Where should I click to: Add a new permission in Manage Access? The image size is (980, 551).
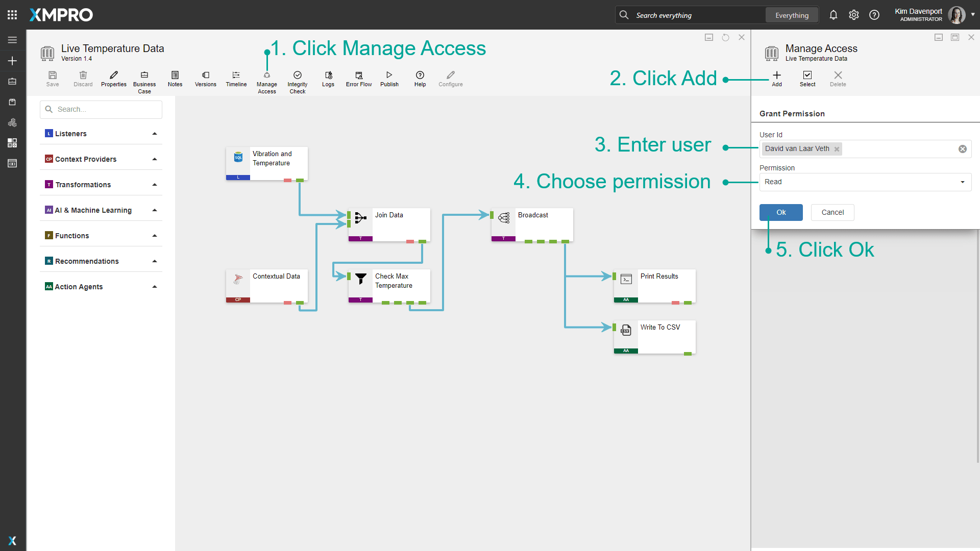click(x=776, y=79)
